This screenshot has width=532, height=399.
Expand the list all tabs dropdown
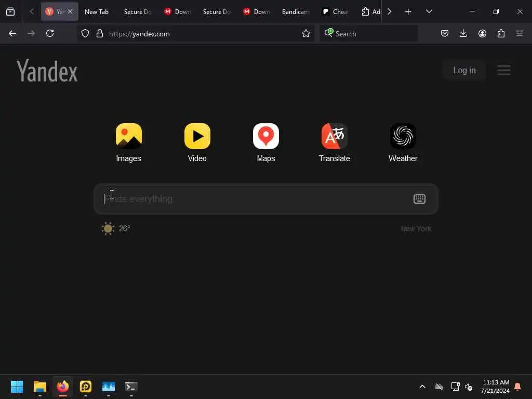pos(429,11)
